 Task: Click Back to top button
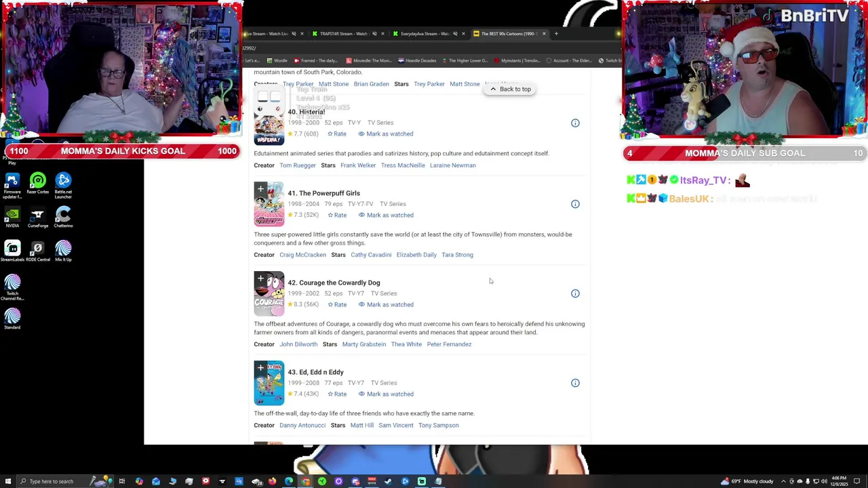[x=511, y=89]
